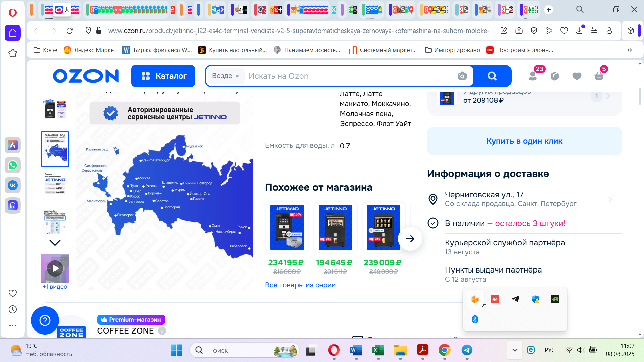
Task: Go to Ozon homepage via logo
Action: [86, 76]
